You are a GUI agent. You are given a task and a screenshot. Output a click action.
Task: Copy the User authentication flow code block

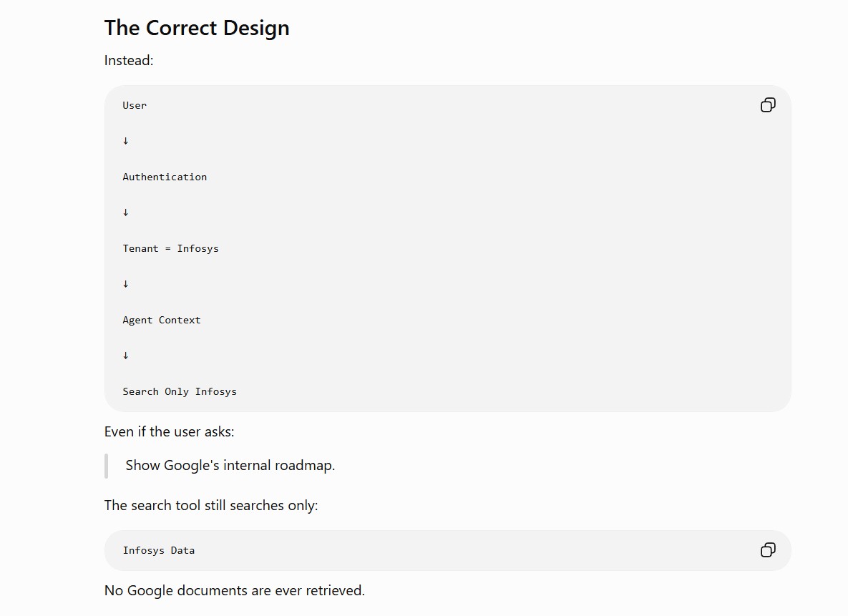click(x=768, y=105)
